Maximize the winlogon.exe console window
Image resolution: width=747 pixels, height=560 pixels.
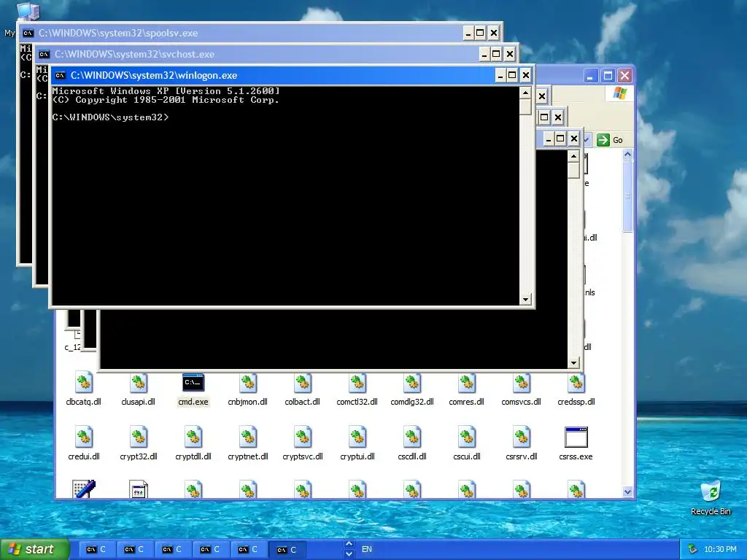[512, 75]
